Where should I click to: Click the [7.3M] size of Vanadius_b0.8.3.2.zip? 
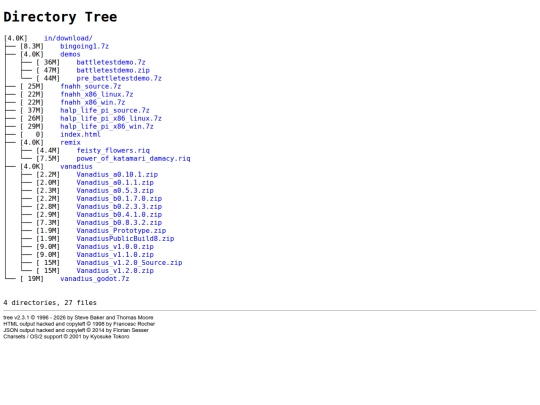[48, 222]
